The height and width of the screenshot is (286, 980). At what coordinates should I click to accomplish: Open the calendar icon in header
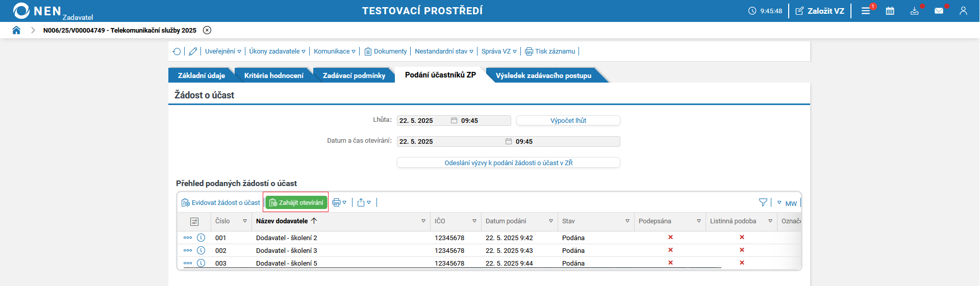pos(890,11)
